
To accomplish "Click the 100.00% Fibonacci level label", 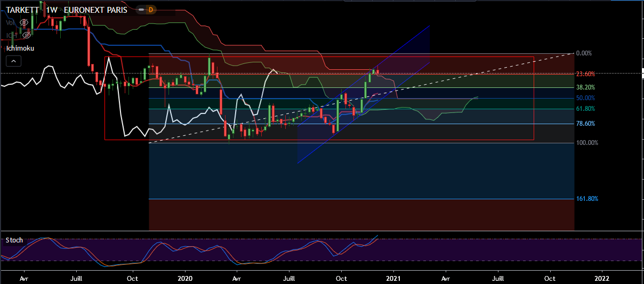I will point(587,143).
